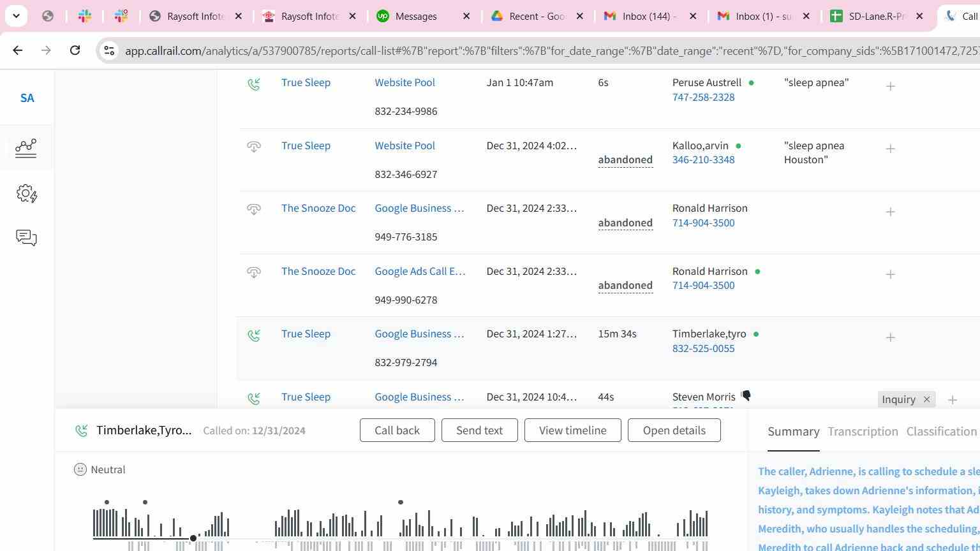Switch to the Classification tab
The image size is (980, 551).
click(x=942, y=432)
